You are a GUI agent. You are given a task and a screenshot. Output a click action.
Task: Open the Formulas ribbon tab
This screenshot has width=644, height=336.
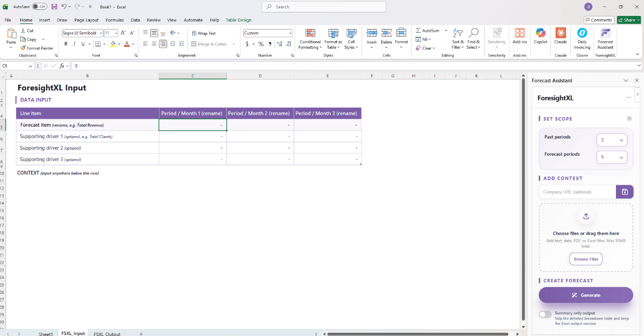coord(115,20)
